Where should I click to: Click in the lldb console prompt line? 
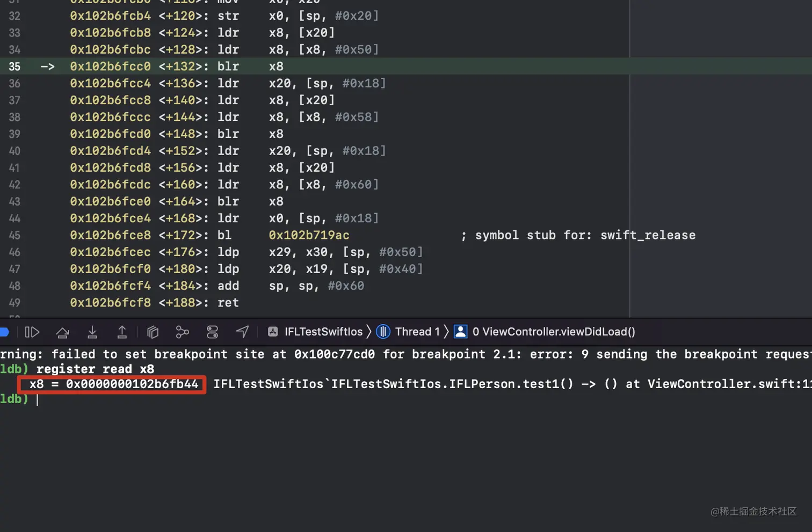coord(406,399)
